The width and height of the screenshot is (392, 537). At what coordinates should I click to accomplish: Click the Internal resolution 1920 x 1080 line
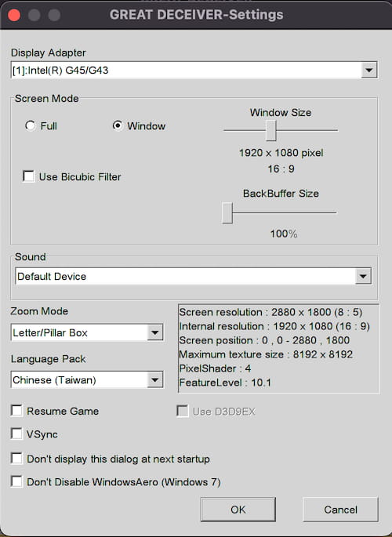point(274,326)
